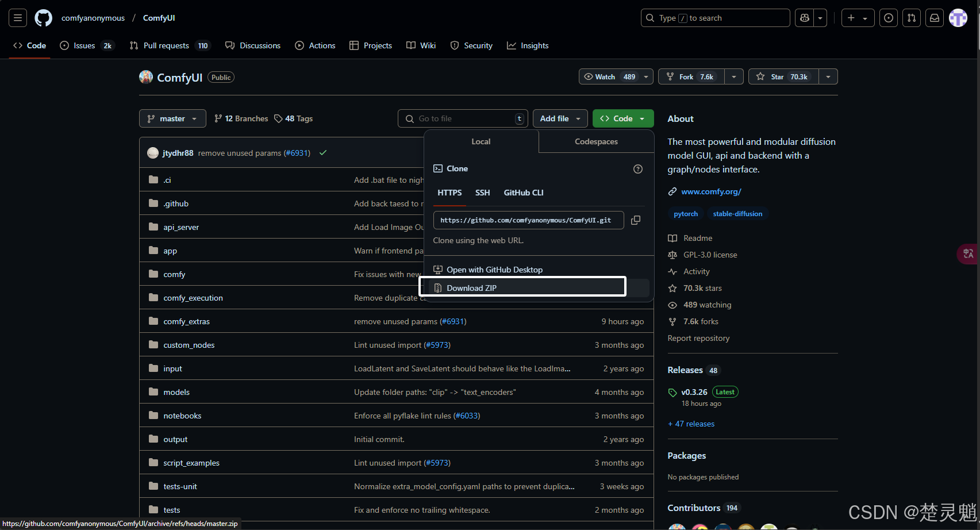This screenshot has height=530, width=980.
Task: Open the 12 Branches link
Action: pos(241,118)
